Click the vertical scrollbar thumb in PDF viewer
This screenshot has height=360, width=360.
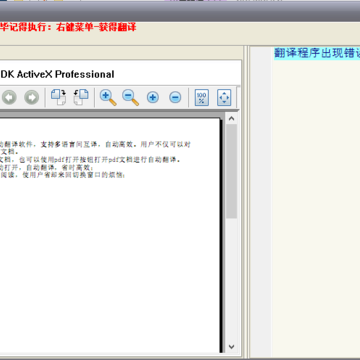pyautogui.click(x=232, y=171)
